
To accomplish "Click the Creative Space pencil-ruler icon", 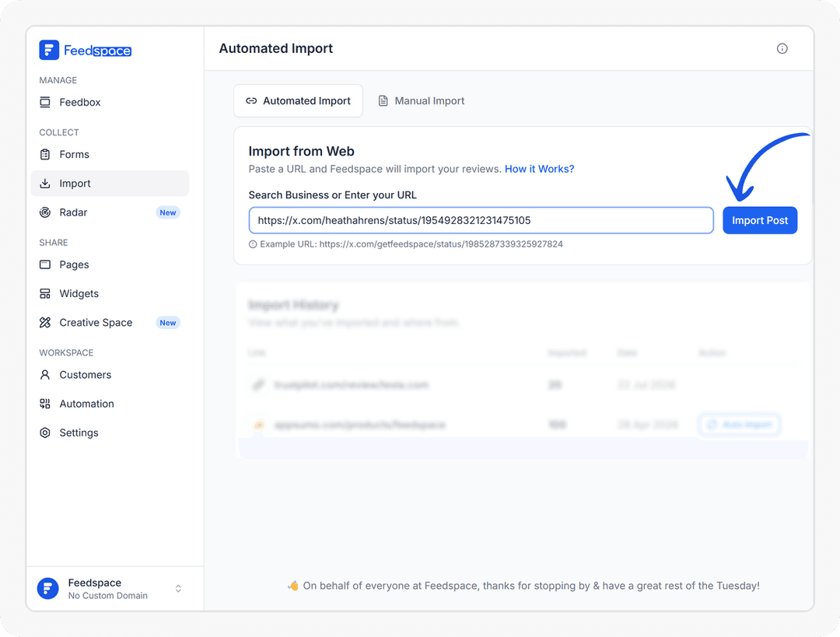I will click(x=45, y=323).
